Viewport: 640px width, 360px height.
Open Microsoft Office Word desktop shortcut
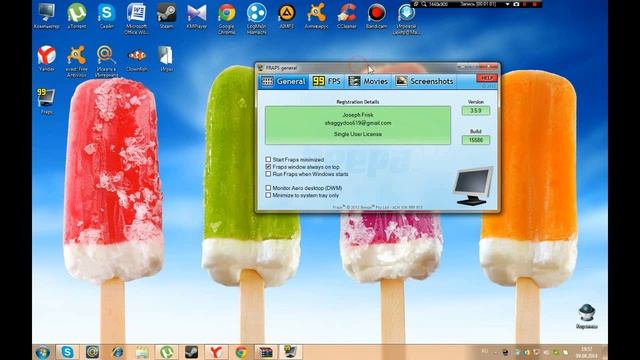pos(136,18)
